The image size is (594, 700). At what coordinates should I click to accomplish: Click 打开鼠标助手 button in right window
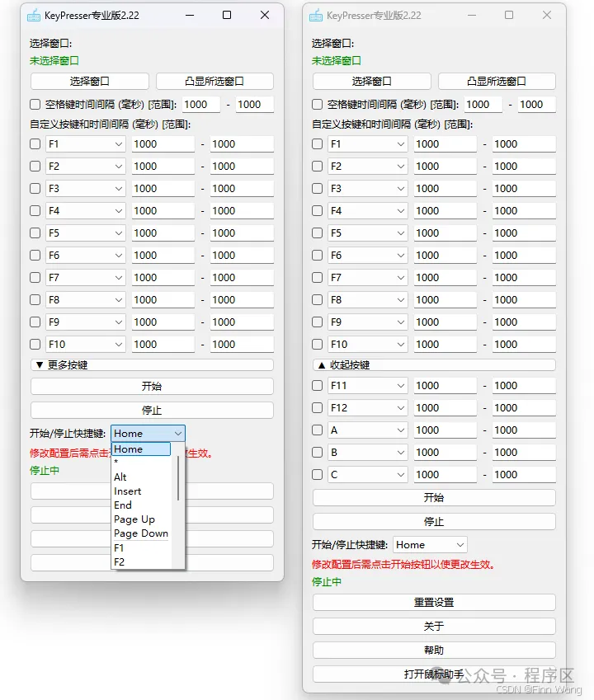click(x=434, y=674)
